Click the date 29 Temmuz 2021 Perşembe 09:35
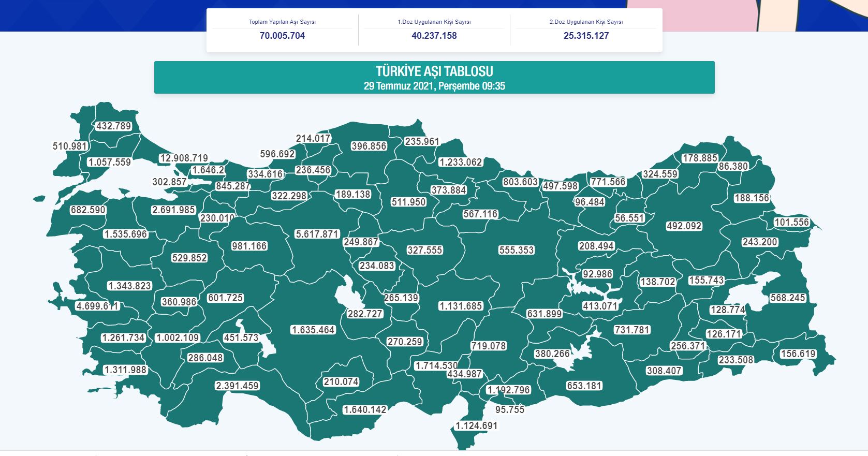This screenshot has height=456, width=868. [434, 86]
